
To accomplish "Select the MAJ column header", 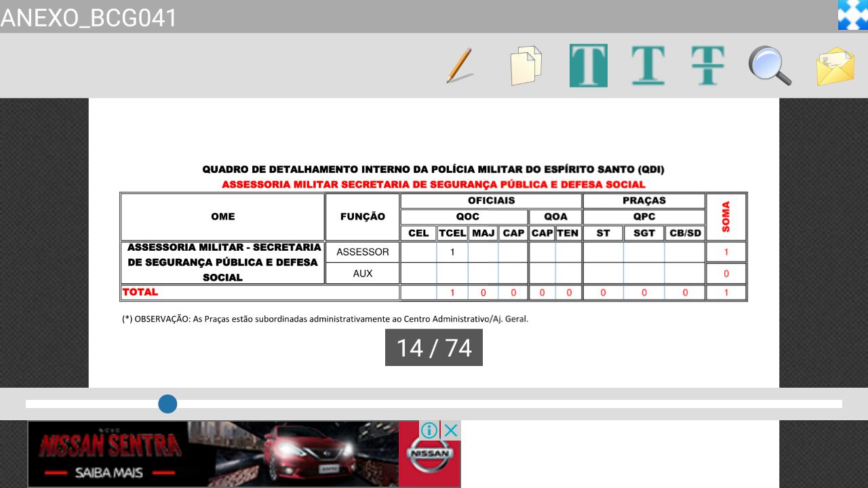I will tap(483, 233).
